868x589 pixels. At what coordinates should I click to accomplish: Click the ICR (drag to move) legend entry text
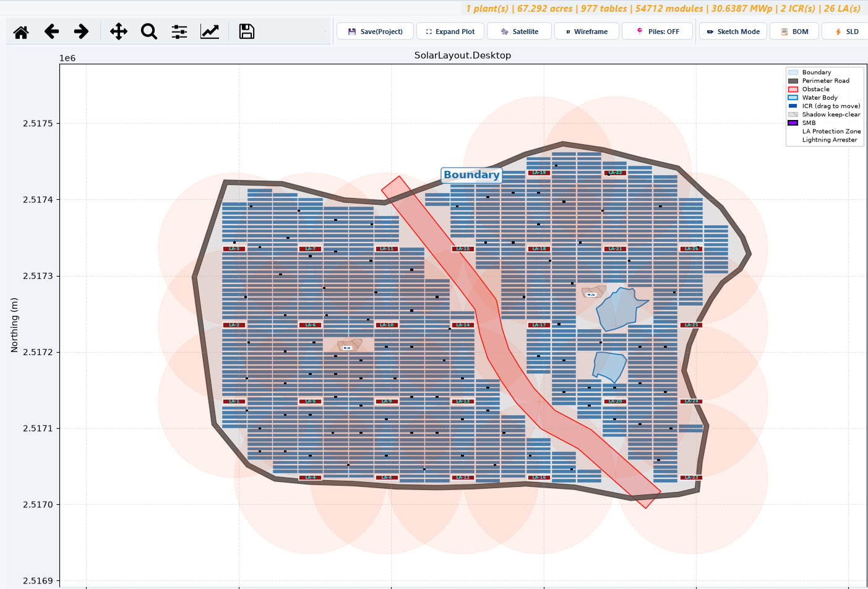point(831,106)
